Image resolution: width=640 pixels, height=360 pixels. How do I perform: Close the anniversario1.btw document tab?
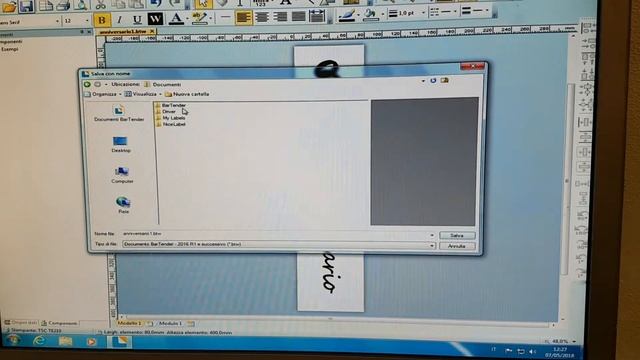point(152,31)
